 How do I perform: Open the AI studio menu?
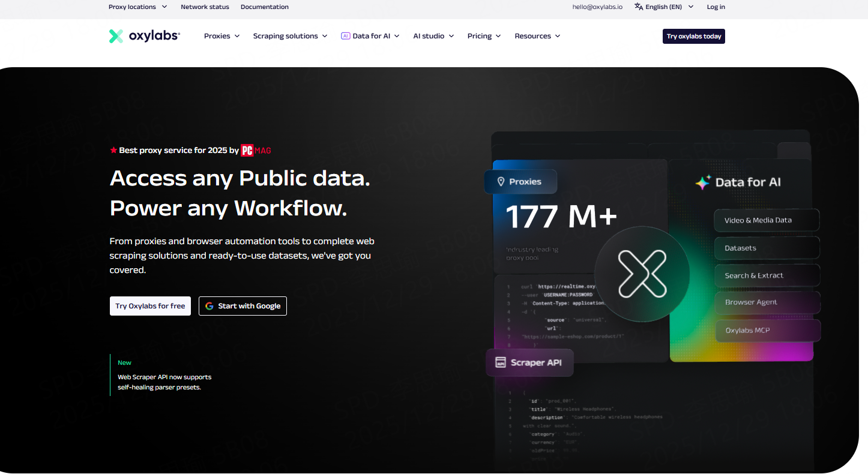tap(433, 36)
